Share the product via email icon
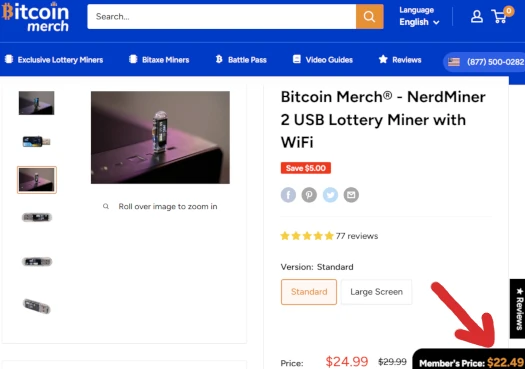This screenshot has height=369, width=525. click(x=351, y=195)
